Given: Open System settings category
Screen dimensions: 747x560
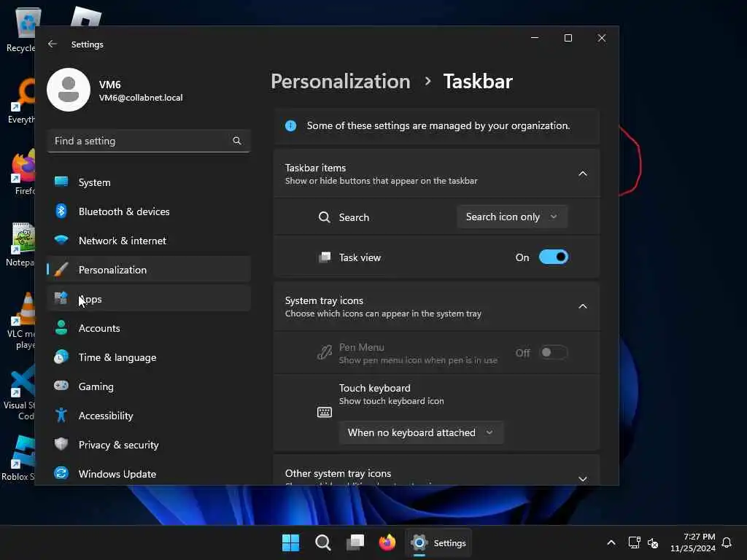Looking at the screenshot, I should tap(149, 182).
